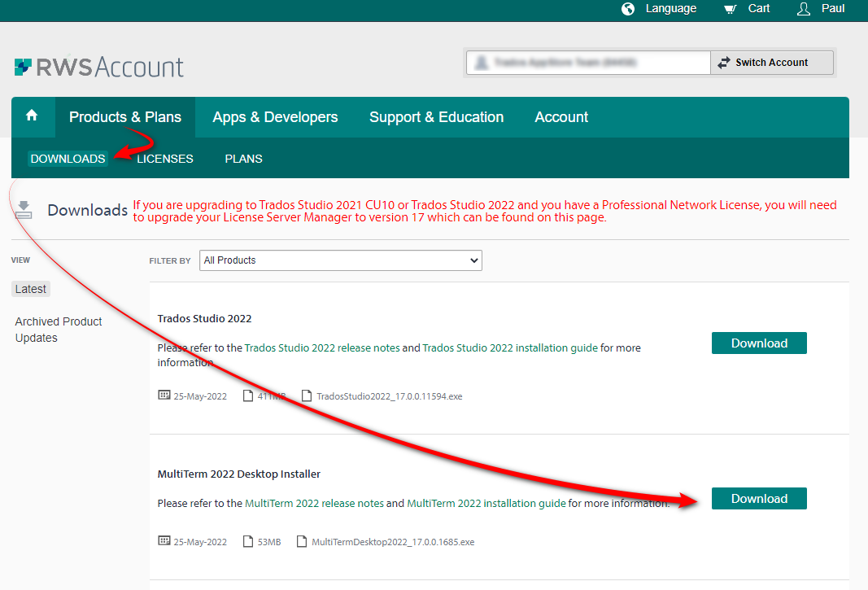Image resolution: width=868 pixels, height=590 pixels.
Task: Select the PLANS sub-menu item
Action: [243, 159]
